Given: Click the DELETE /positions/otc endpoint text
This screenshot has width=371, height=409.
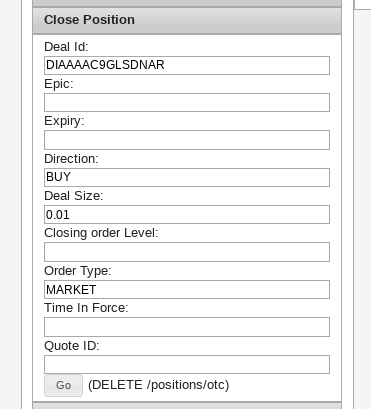Looking at the screenshot, I should click(x=159, y=385).
